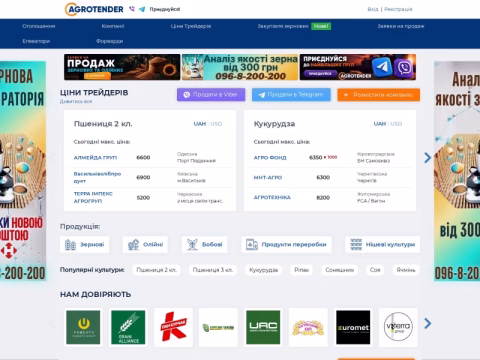480x360 pixels.
Task: Open the AGROTENDER logo home link
Action: 94,9
